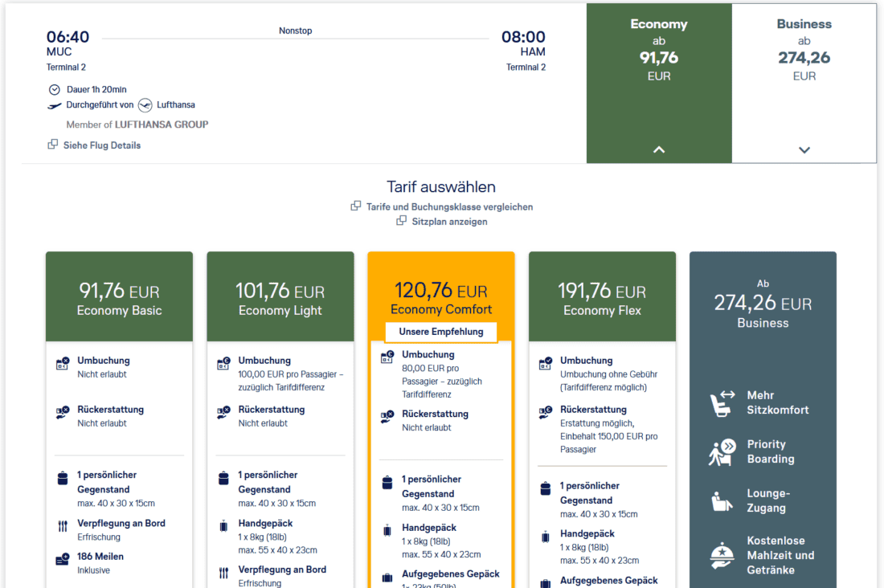Click Rückerstattung icon in Economy Comfort

(387, 417)
